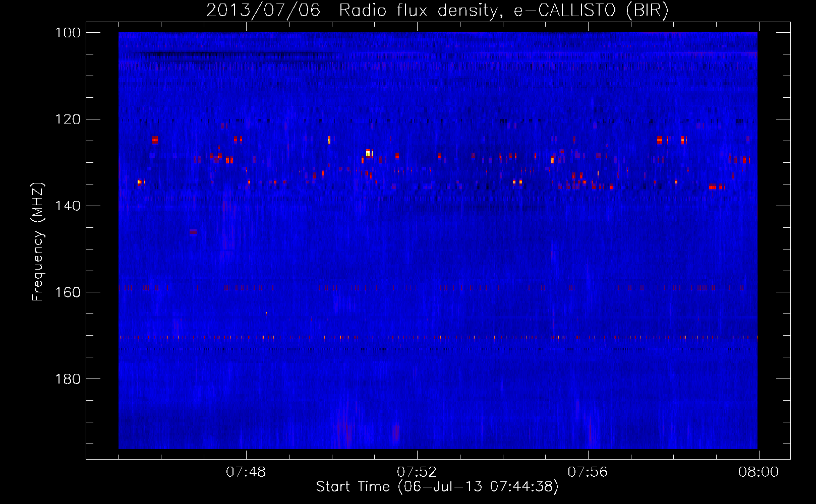Click the plot title "2013/07/06 Radio flux density, e-CALLISTO (BIR)"
Screen dimensions: 816x504
coord(437,11)
